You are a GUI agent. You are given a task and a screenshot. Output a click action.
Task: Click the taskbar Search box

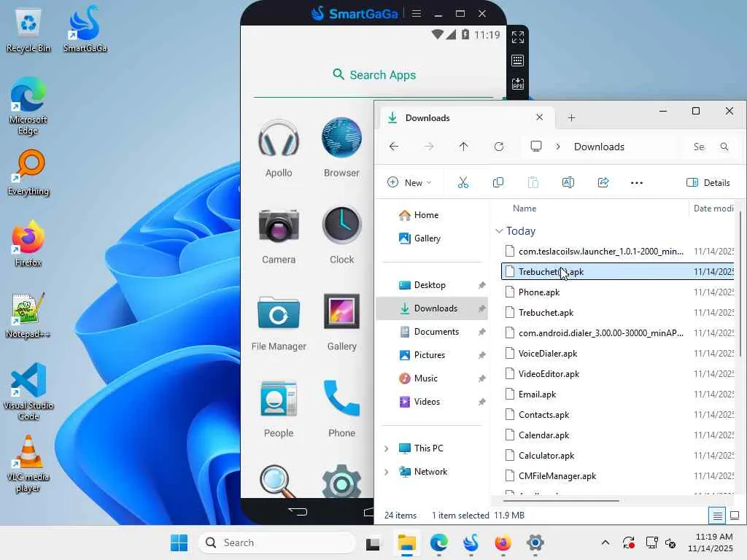click(x=277, y=542)
